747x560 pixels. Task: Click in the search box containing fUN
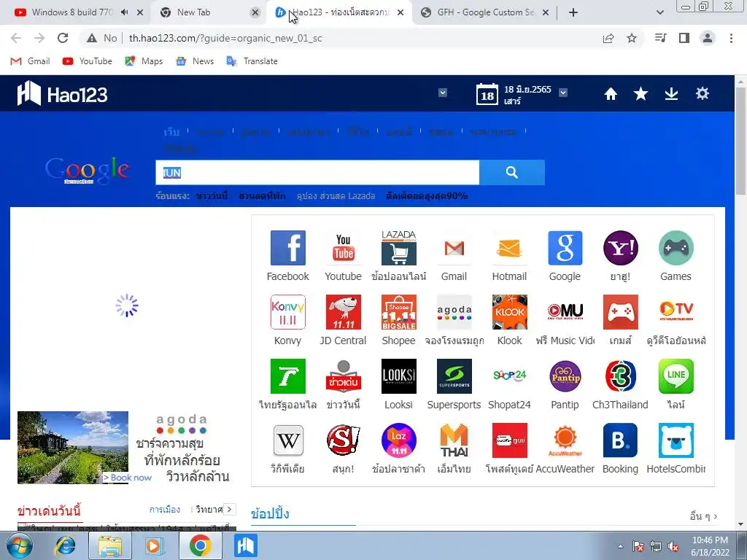[317, 172]
